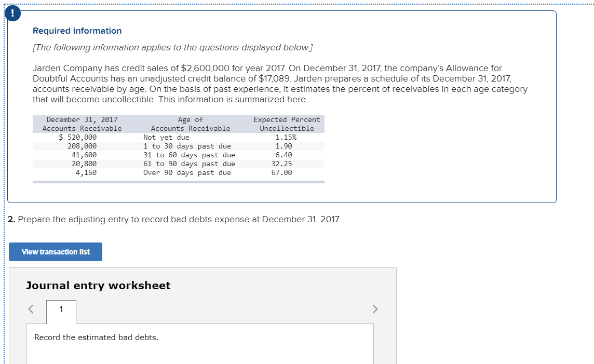Click the 67.00 uncollectible value

click(282, 172)
